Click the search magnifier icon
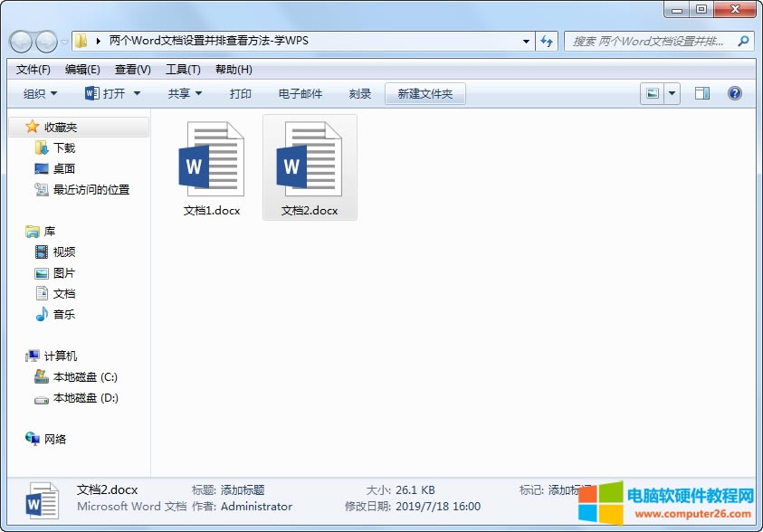 [742, 41]
